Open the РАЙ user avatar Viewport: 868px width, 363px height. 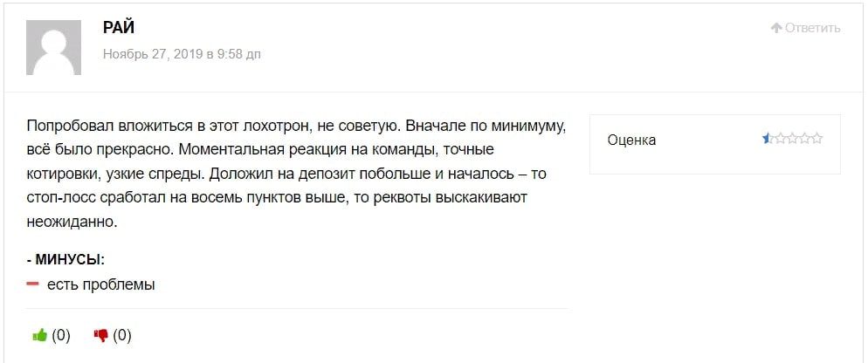click(56, 46)
